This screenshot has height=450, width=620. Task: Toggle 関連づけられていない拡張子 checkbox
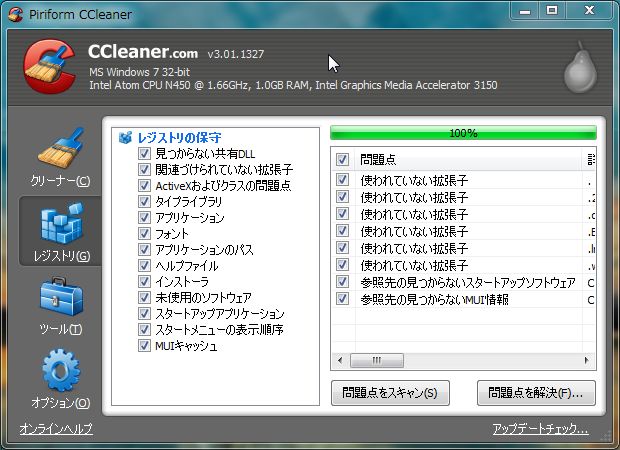point(144,169)
